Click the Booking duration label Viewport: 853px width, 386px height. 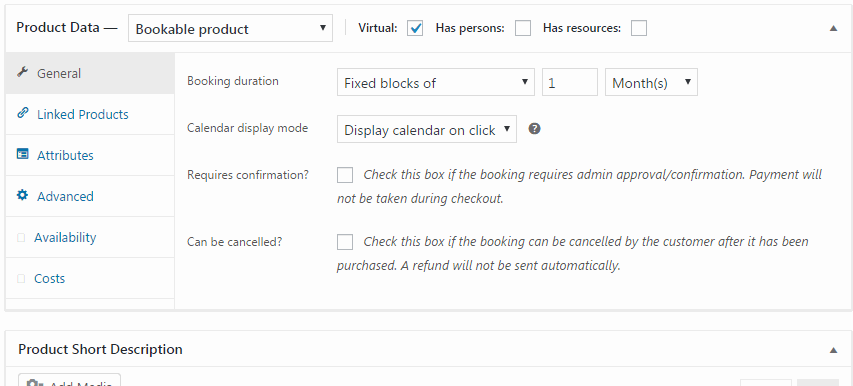click(233, 81)
